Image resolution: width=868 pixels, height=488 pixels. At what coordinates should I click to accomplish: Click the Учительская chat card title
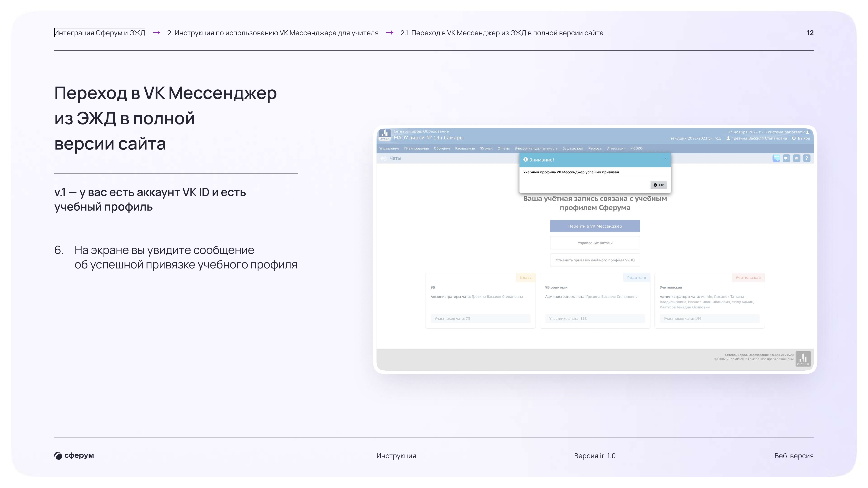671,287
